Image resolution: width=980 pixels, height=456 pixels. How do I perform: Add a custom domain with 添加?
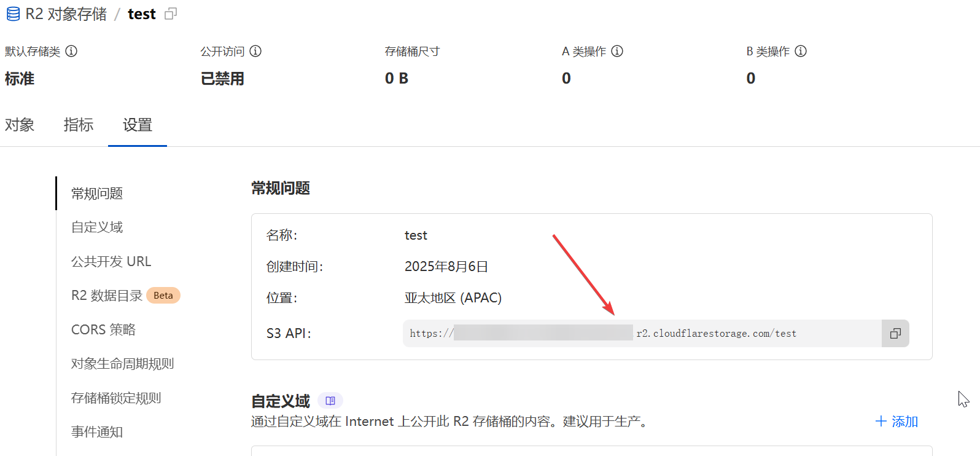click(x=896, y=422)
